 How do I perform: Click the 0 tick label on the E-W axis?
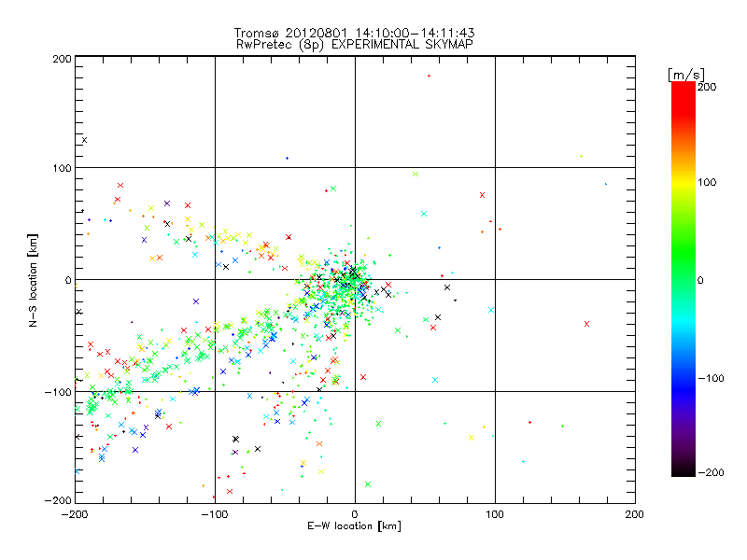(355, 514)
